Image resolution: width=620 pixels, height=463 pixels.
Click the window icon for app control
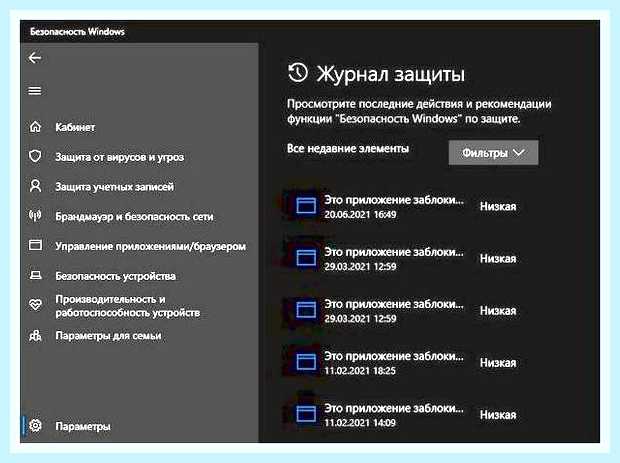pos(35,245)
